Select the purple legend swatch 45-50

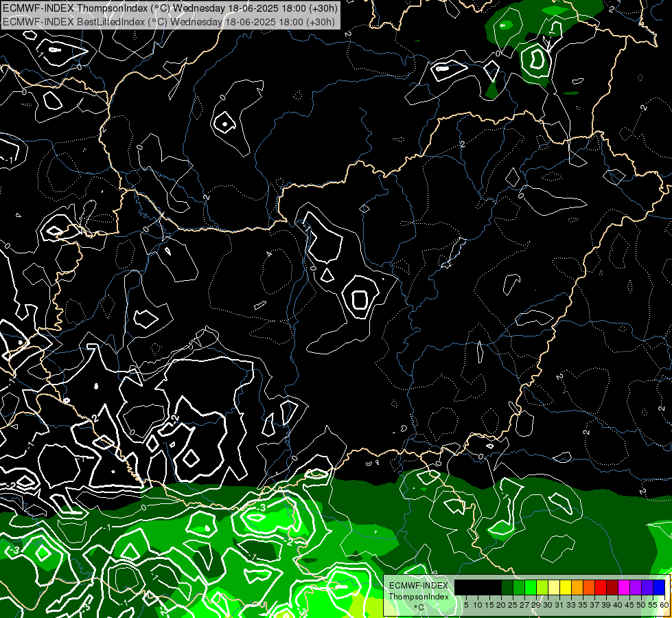pyautogui.click(x=636, y=587)
